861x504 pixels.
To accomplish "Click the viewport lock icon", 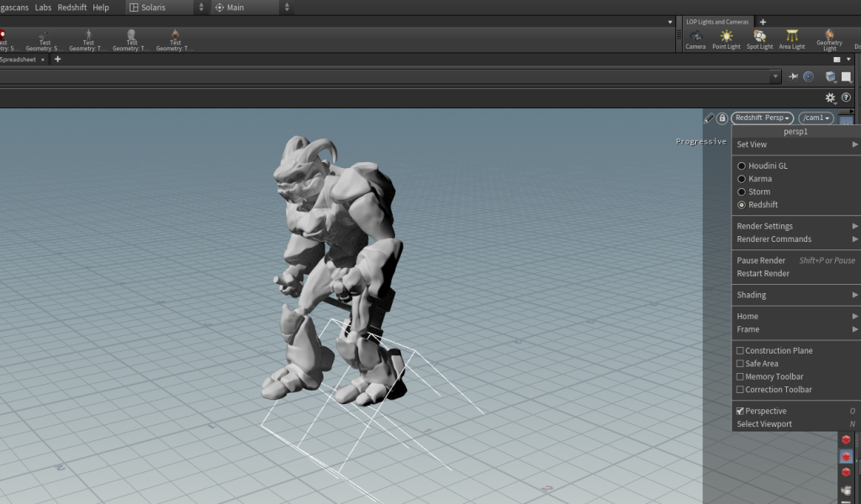I will click(x=721, y=118).
